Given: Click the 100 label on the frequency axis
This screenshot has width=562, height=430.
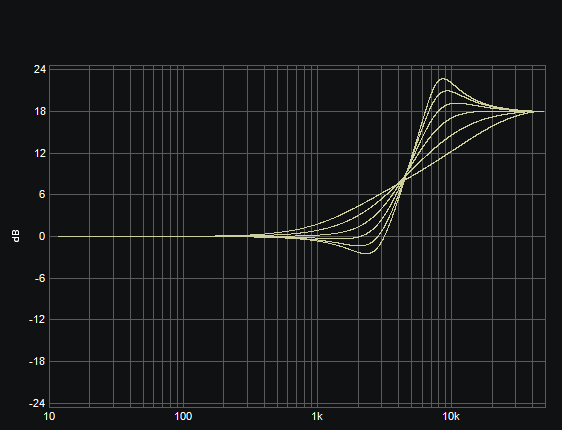Looking at the screenshot, I should pos(183,416).
